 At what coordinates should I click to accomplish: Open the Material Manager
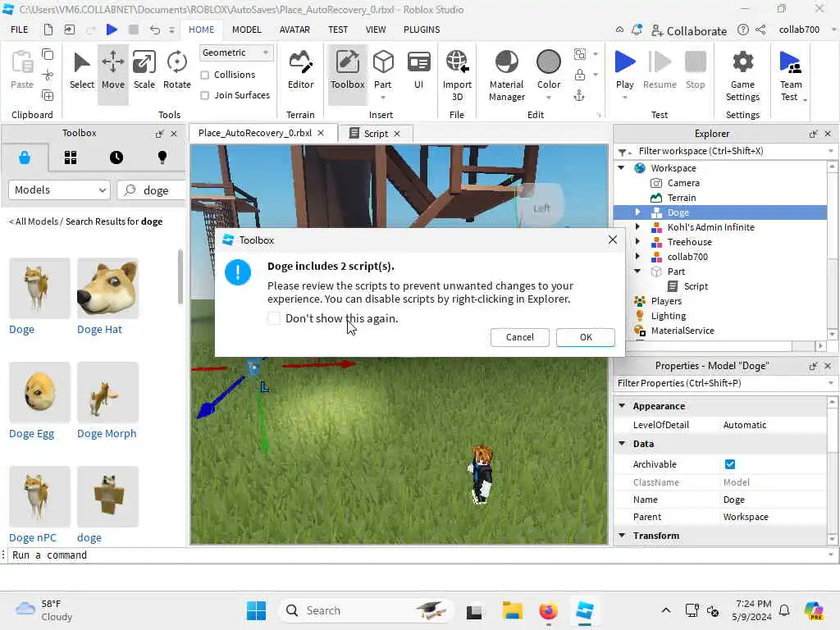click(x=506, y=75)
